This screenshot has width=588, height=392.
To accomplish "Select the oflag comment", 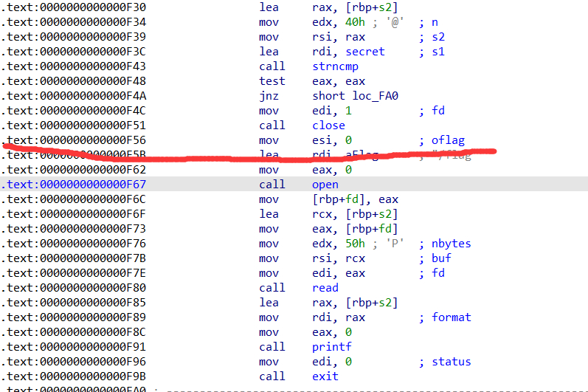I will tap(448, 140).
